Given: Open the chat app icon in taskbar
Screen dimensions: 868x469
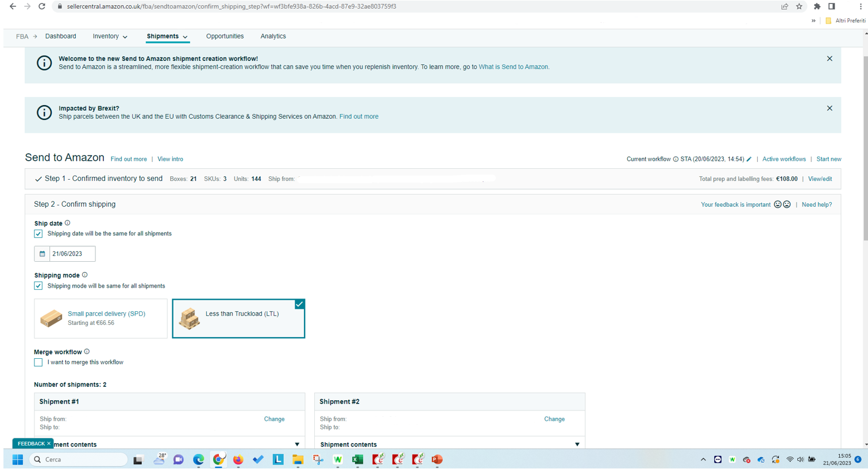Looking at the screenshot, I should coord(178,459).
